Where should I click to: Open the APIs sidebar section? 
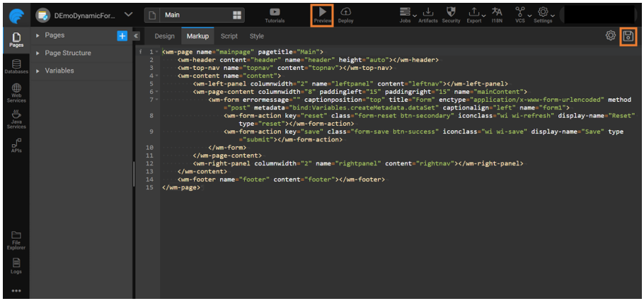(x=16, y=145)
